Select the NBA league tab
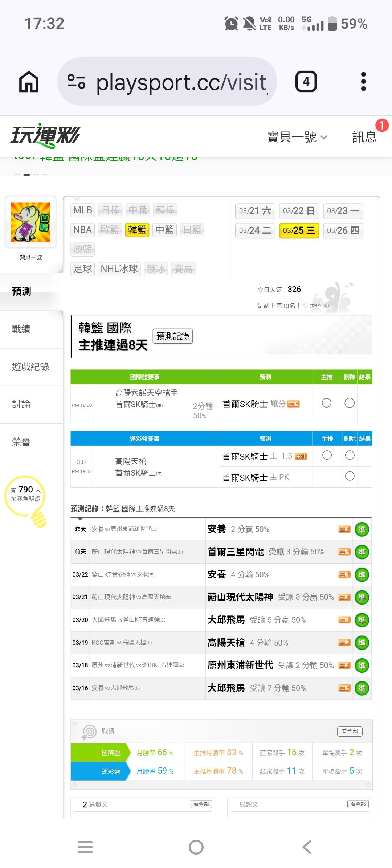Viewport: 392px width, 868px height. [x=83, y=230]
